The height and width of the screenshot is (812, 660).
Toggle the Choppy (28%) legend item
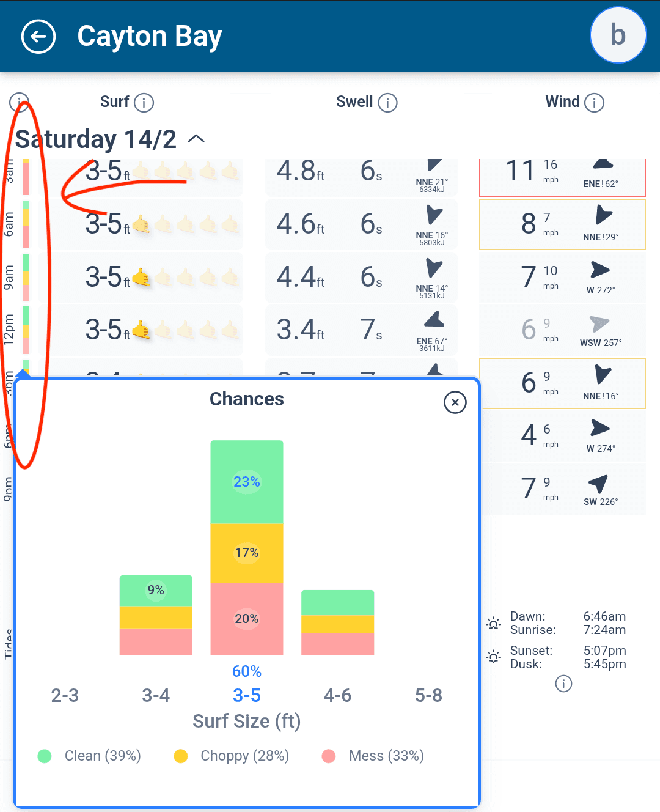point(232,756)
